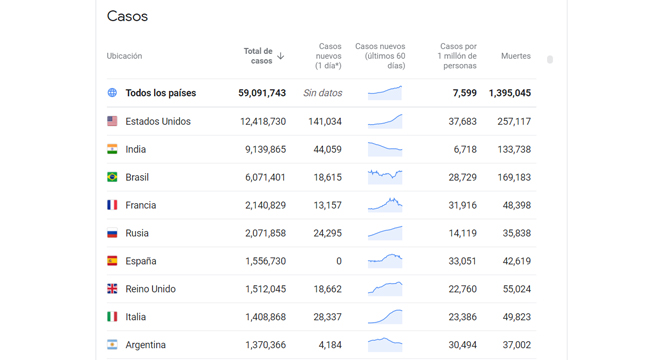Click the Rusia flag icon
Viewport: 660px width, 360px height.
pos(112,233)
